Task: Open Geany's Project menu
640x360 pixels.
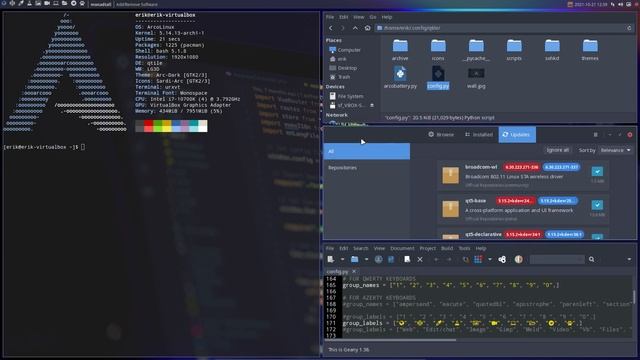Action: [x=427, y=248]
